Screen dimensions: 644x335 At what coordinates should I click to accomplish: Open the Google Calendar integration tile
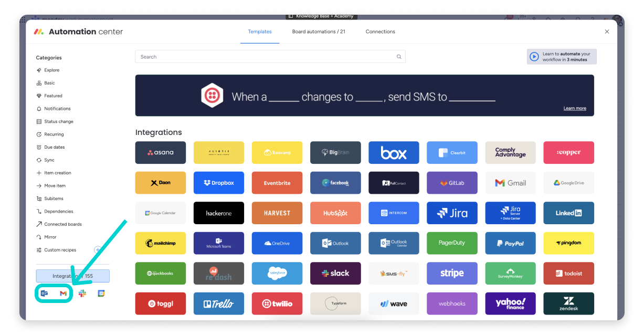click(x=161, y=213)
